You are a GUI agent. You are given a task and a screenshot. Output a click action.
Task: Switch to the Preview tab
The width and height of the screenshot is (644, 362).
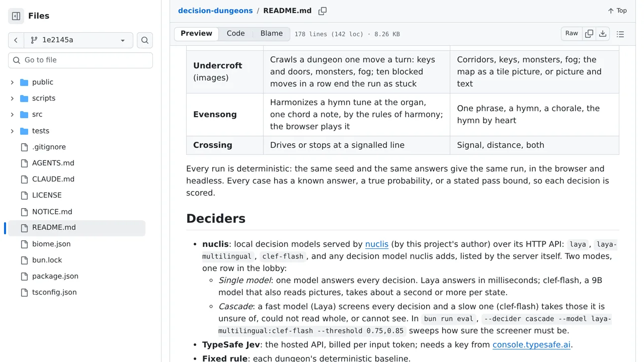click(x=196, y=34)
